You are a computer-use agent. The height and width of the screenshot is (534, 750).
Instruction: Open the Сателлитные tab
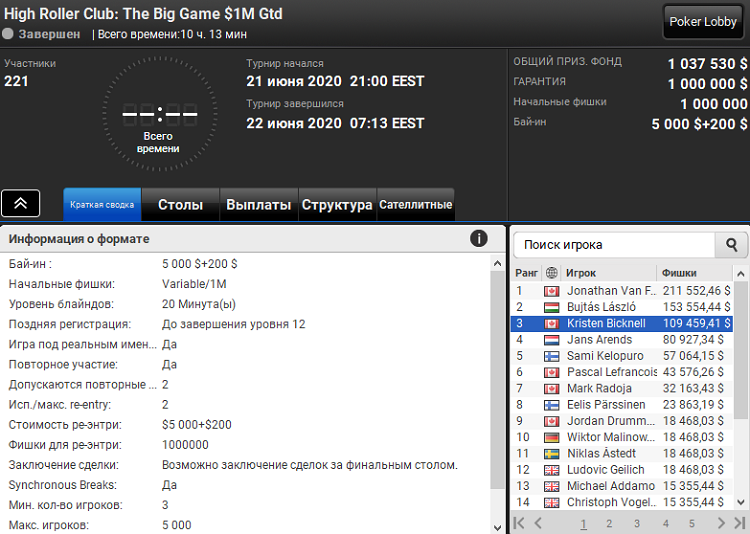pos(415,204)
